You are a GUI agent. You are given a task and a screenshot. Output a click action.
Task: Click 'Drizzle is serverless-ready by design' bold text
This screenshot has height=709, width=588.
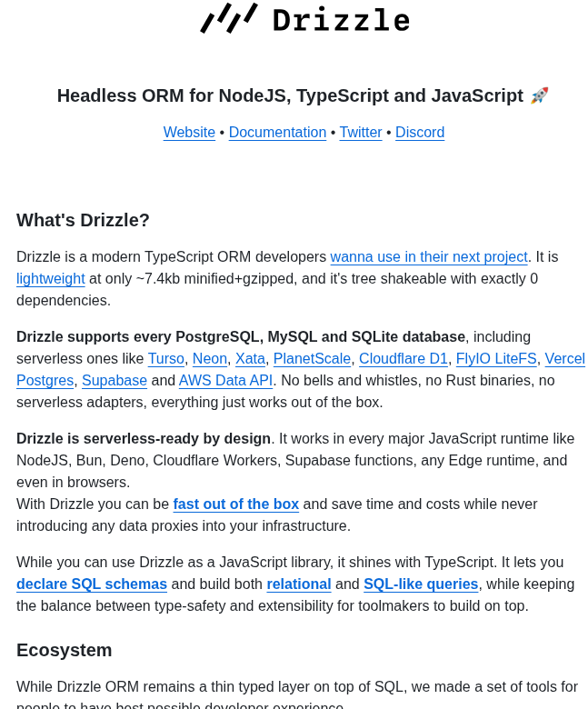point(144,439)
